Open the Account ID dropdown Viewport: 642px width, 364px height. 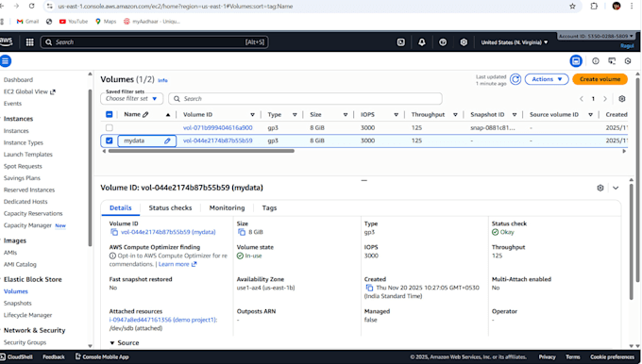596,36
